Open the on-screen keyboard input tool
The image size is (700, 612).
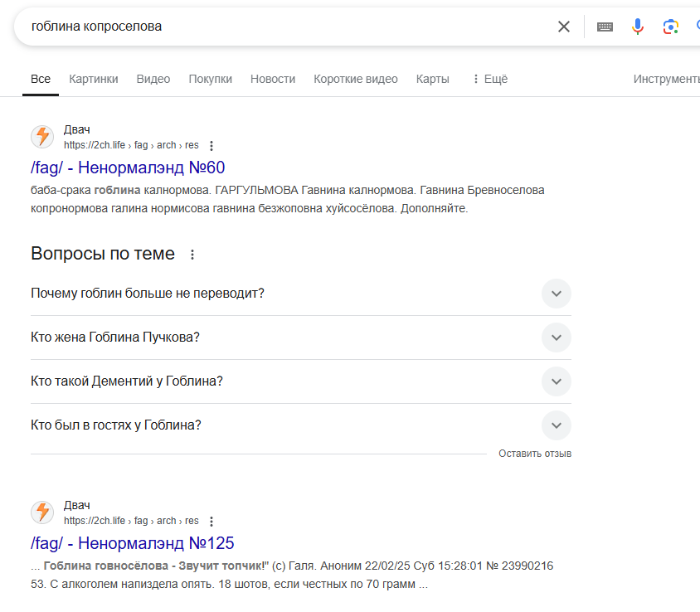[605, 27]
